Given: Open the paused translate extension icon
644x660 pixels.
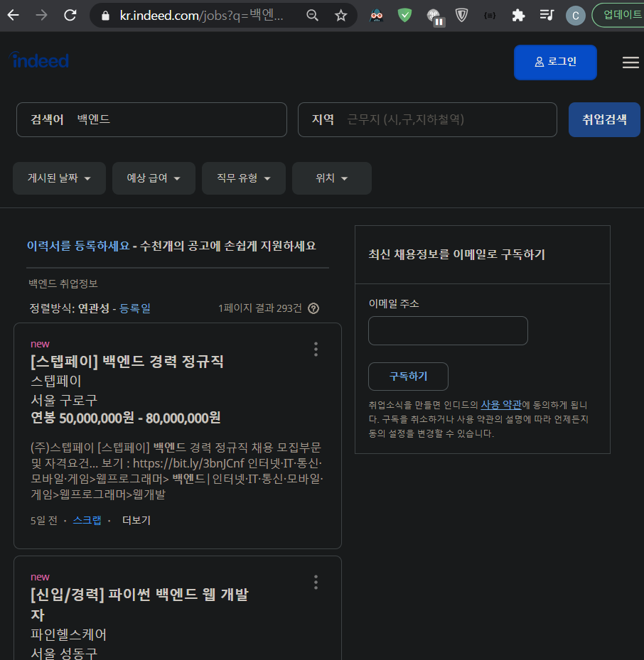Looking at the screenshot, I should (x=434, y=17).
